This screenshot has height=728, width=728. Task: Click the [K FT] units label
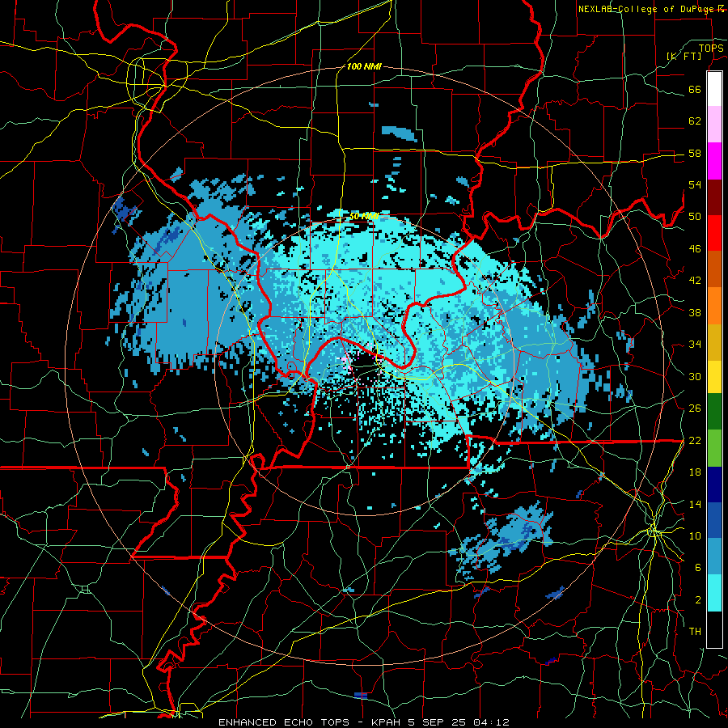(x=684, y=56)
